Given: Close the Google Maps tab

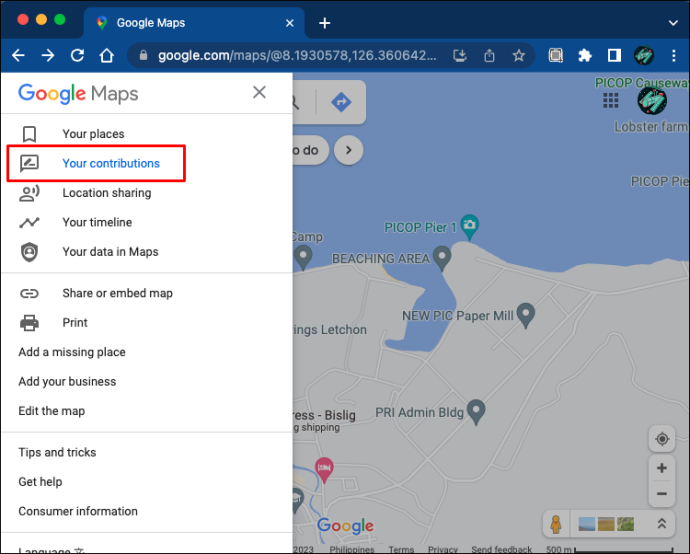Looking at the screenshot, I should click(290, 23).
